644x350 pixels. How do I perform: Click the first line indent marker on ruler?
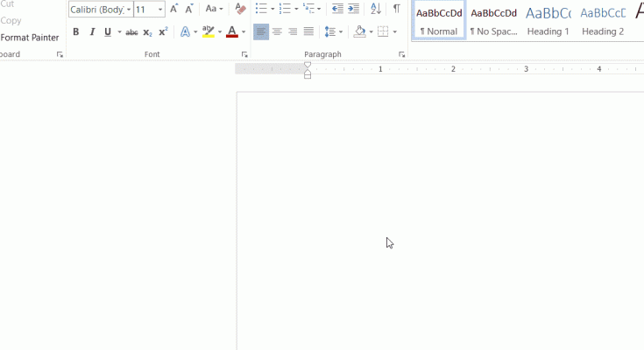pos(308,65)
